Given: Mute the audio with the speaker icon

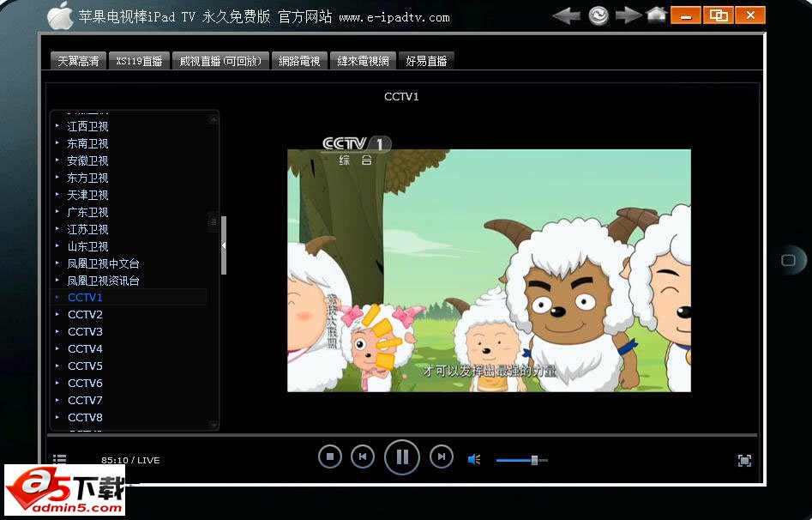Looking at the screenshot, I should click(473, 460).
